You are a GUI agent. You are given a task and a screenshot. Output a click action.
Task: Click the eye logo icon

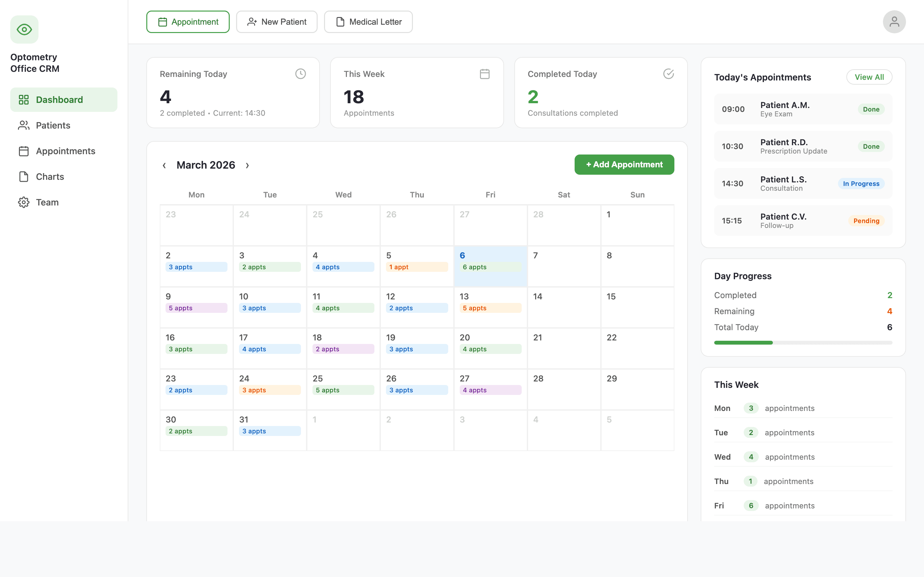click(24, 29)
